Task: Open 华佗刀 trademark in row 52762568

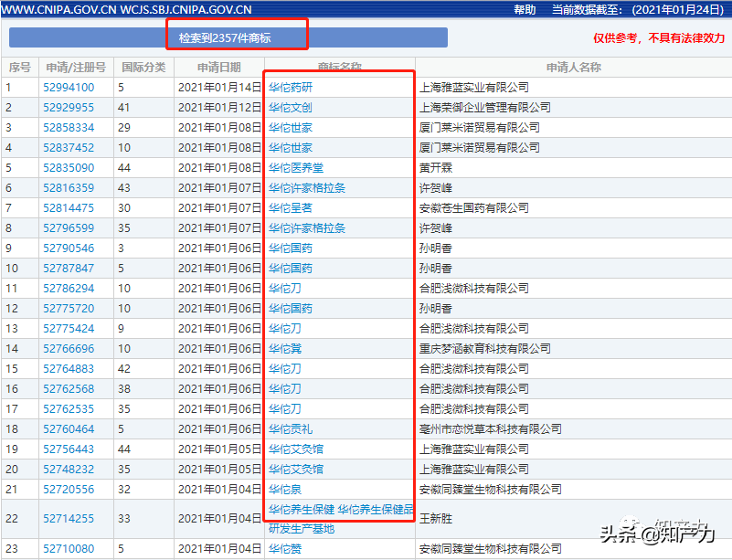Action: tap(285, 388)
